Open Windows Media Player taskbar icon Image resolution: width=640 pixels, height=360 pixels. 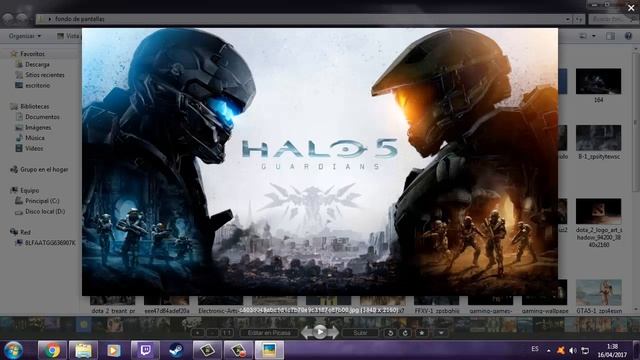pyautogui.click(x=114, y=350)
